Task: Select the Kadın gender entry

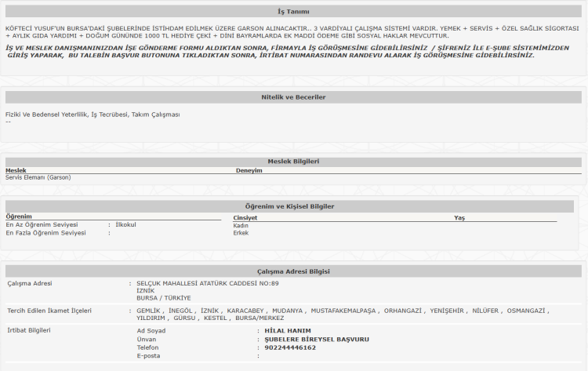Action: 241,225
